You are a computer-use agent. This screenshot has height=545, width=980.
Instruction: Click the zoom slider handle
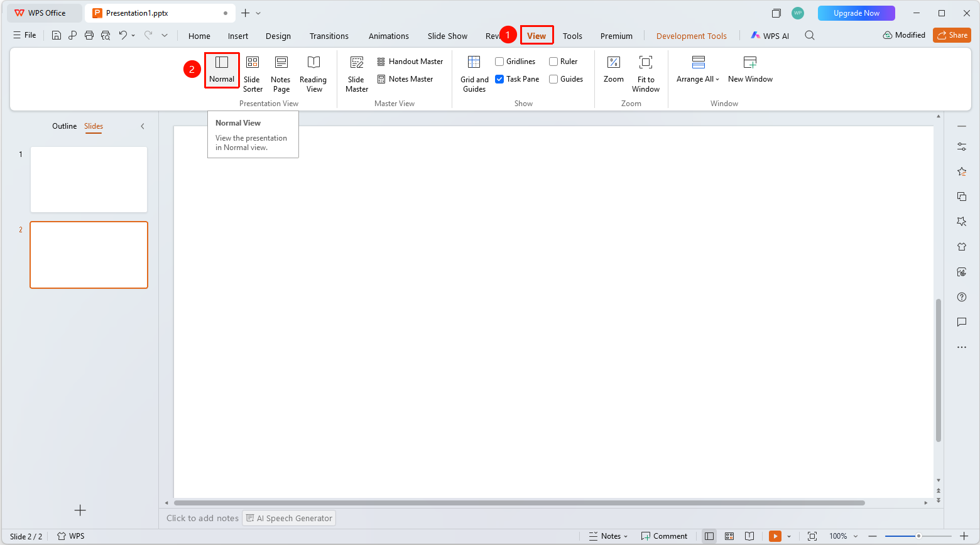click(x=918, y=536)
